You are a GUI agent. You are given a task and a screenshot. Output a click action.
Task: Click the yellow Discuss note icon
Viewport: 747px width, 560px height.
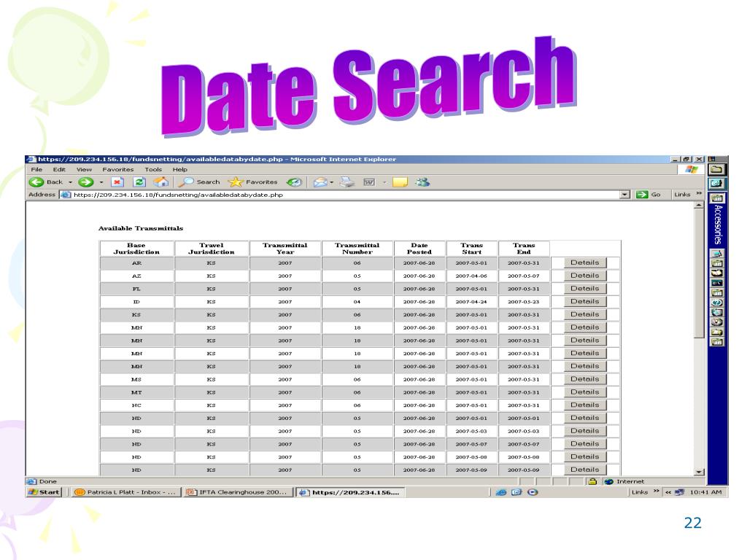[400, 182]
